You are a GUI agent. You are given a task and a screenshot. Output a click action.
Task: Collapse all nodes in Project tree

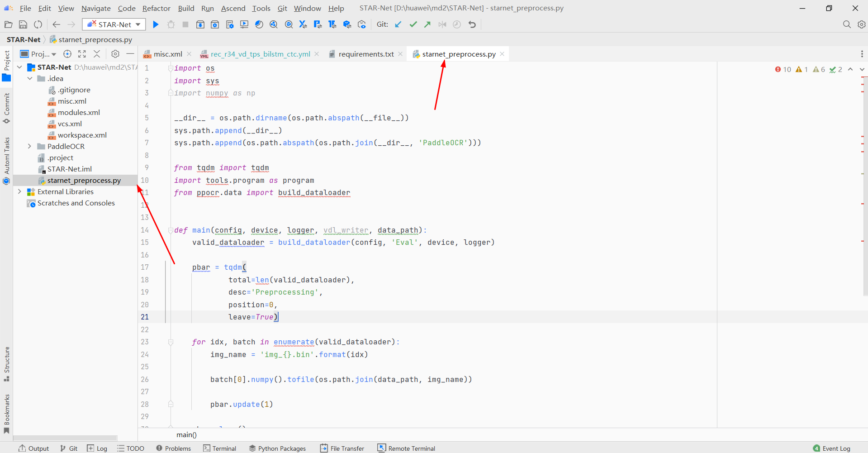97,54
